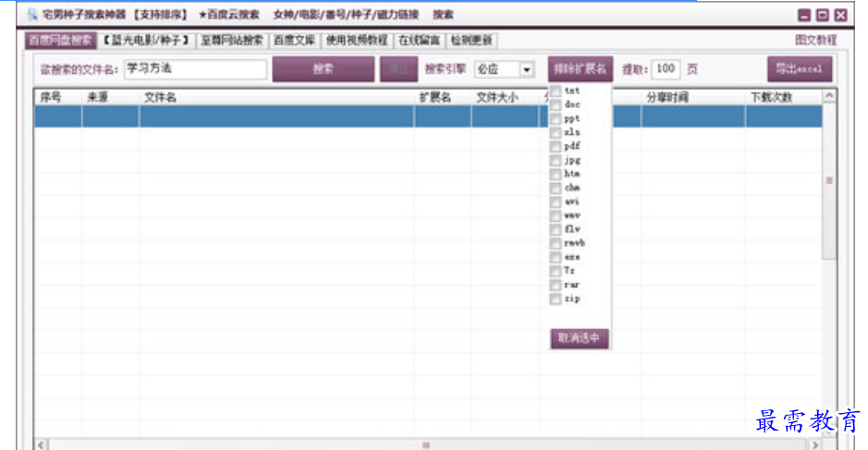Screen dimensions: 868x450
Task: Expand the 搜索引擎 dropdown arrow
Action: [527, 69]
